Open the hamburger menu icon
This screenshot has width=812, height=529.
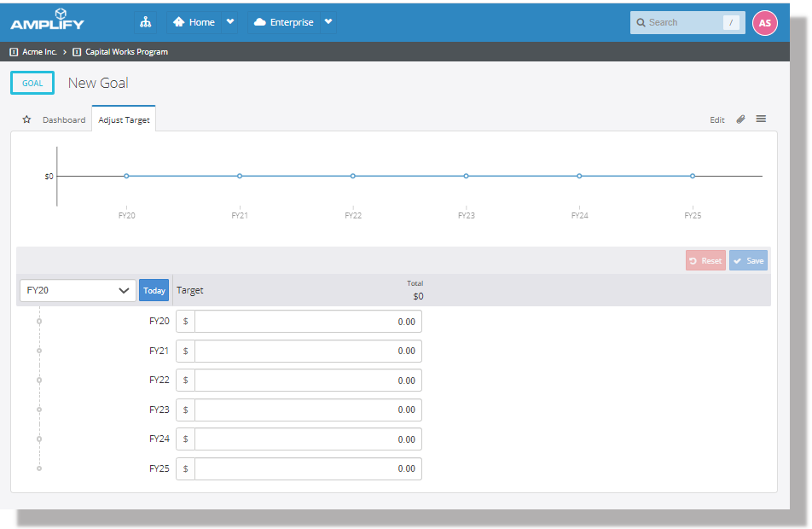(x=761, y=119)
